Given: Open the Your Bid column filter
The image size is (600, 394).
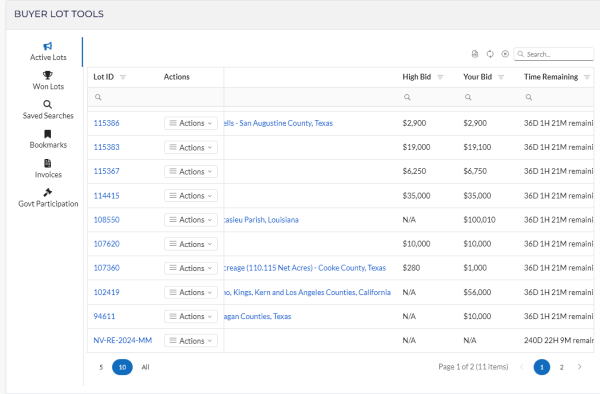Looking at the screenshot, I should 501,77.
